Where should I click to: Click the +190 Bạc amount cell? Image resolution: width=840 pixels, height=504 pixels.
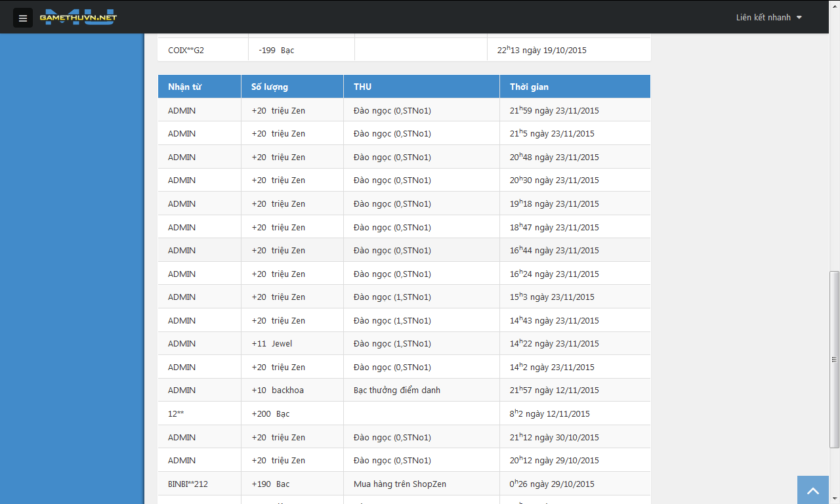click(x=293, y=484)
